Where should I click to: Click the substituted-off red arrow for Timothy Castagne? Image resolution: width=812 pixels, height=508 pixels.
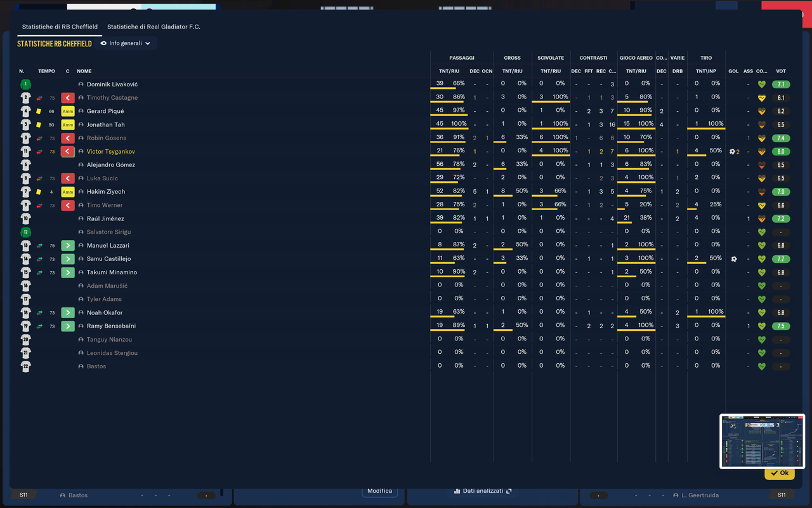click(x=39, y=98)
